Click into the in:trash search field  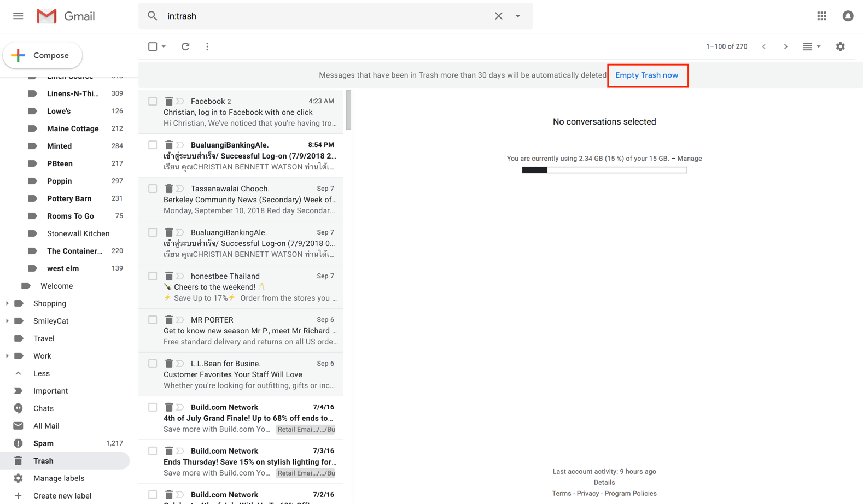click(328, 16)
